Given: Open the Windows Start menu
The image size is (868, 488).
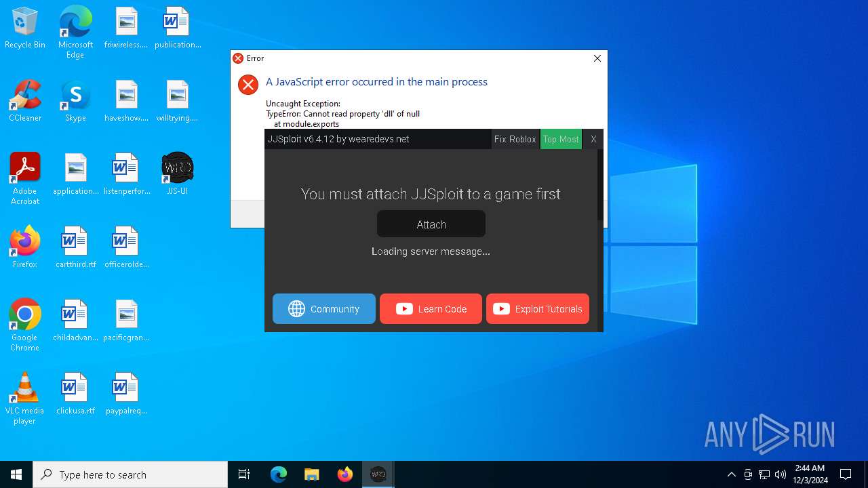Looking at the screenshot, I should click(16, 474).
